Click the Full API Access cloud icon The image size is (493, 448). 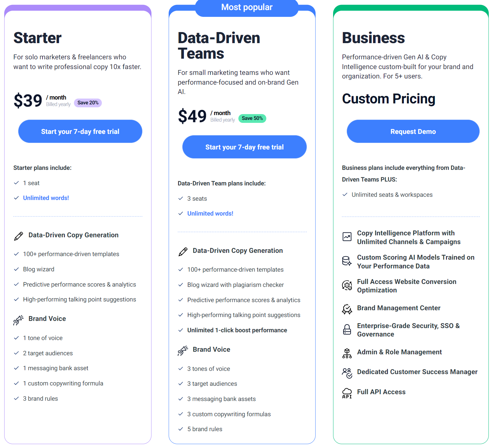point(347,393)
